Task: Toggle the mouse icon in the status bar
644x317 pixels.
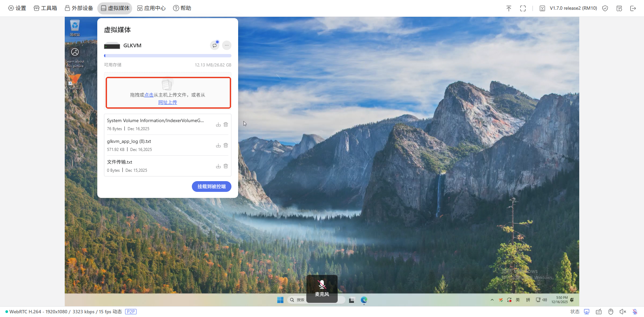Action: [x=610, y=312]
